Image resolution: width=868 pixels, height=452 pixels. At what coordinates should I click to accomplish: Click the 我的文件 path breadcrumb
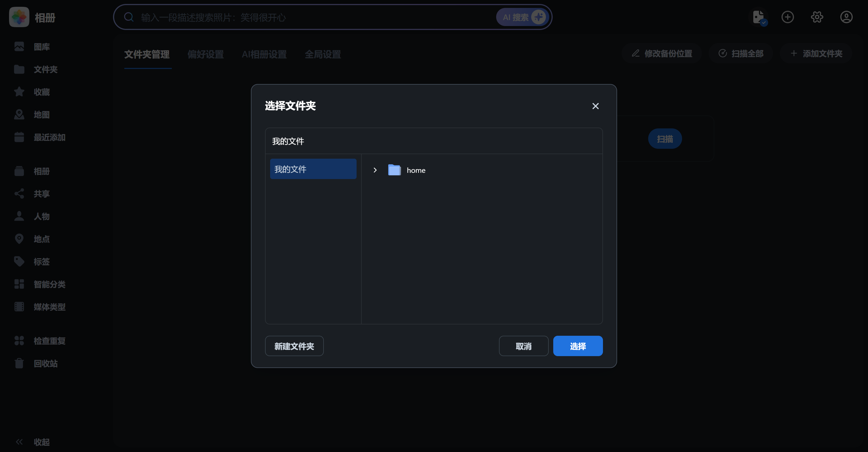point(288,141)
